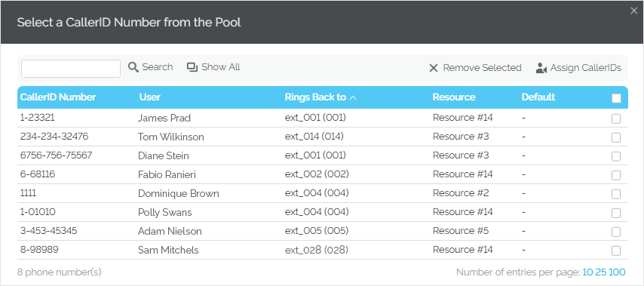Select the checkbox for Polly Swans
644x286 pixels.
coord(616,214)
